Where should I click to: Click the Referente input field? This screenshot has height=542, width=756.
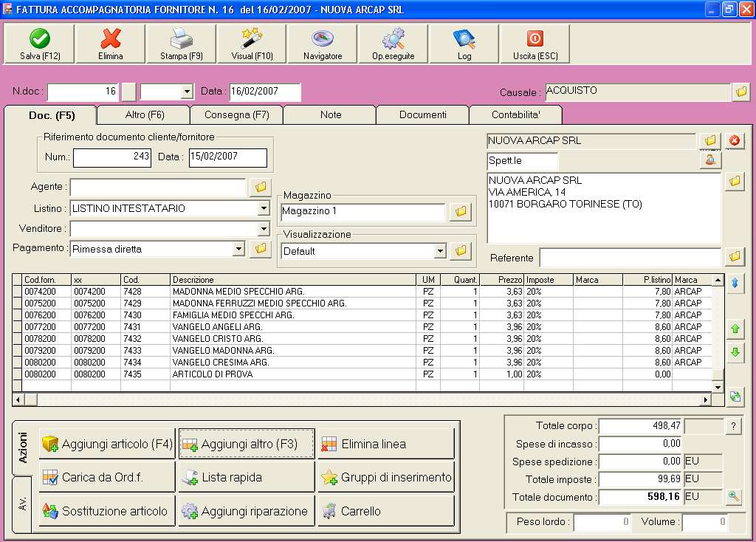tap(629, 258)
